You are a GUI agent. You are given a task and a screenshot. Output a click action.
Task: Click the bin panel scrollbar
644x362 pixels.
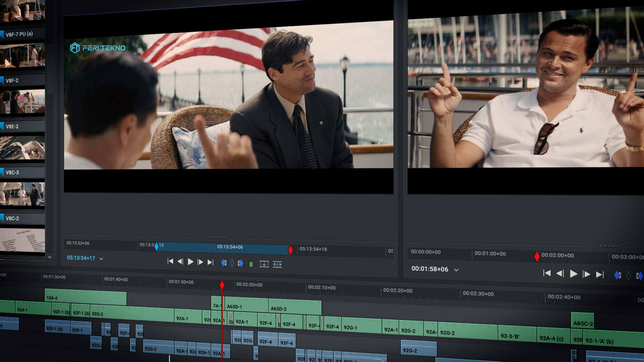click(50, 69)
